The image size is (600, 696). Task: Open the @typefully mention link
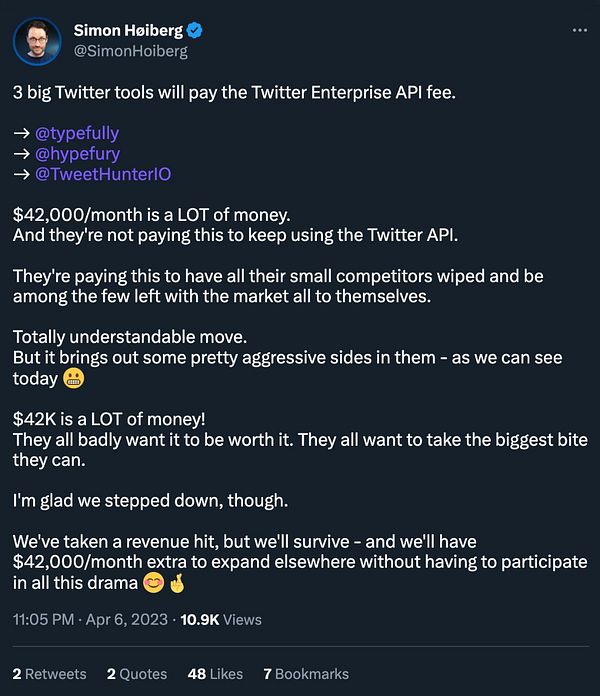[78, 133]
